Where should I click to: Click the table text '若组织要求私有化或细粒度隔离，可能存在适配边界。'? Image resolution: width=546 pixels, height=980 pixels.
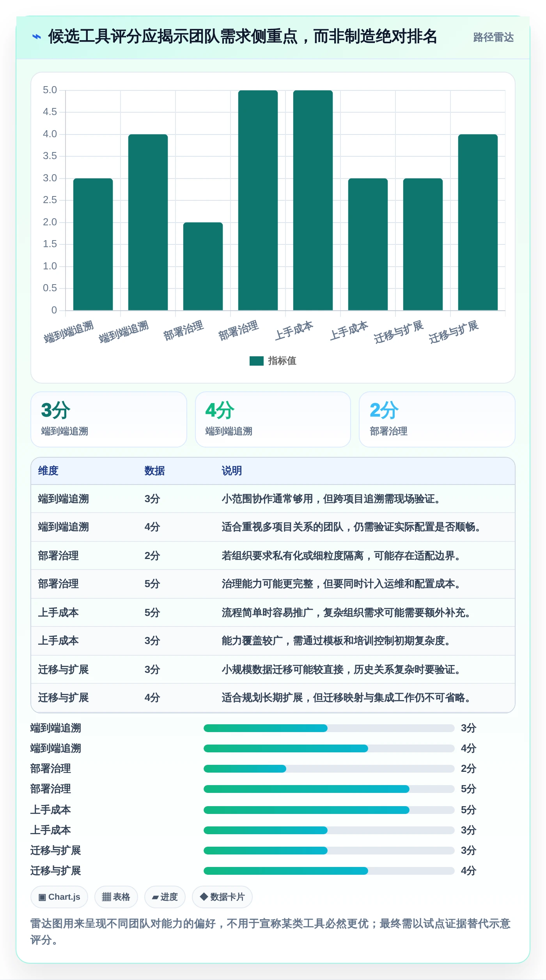(x=341, y=556)
